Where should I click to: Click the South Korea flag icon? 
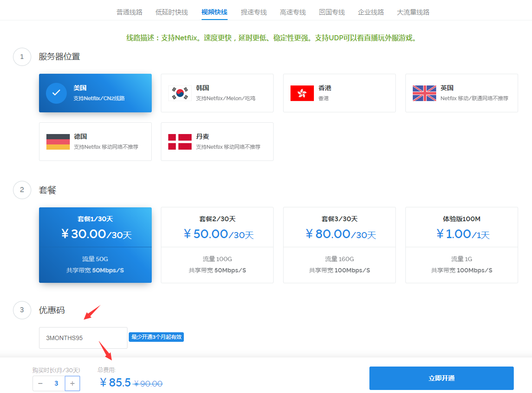coord(180,93)
